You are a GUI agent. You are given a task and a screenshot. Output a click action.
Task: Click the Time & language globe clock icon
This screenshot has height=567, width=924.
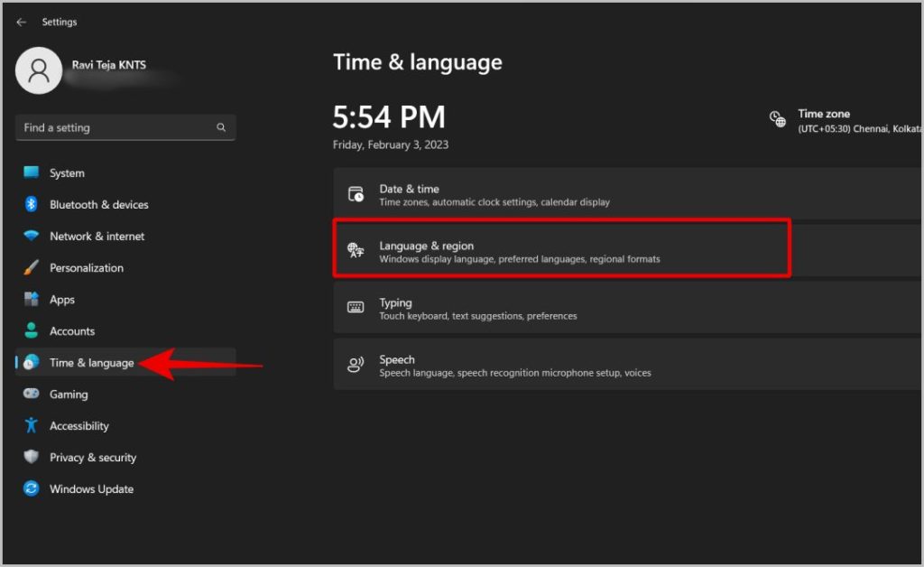(x=32, y=362)
